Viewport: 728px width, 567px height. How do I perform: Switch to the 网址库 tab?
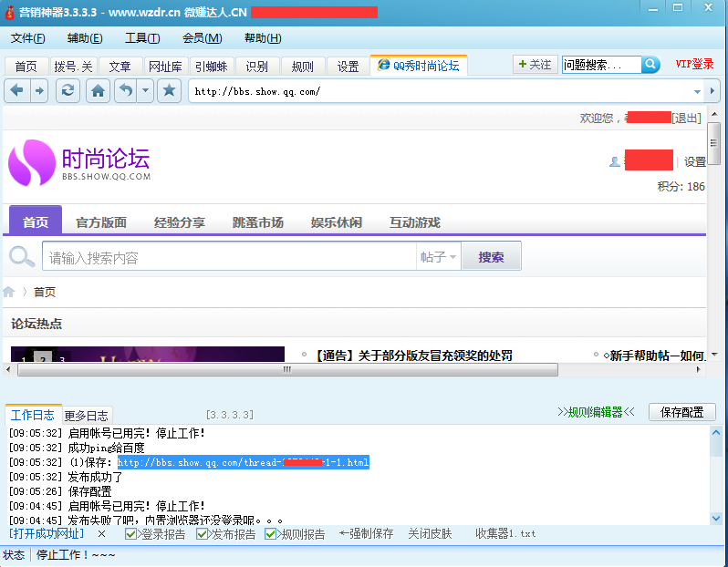coord(166,67)
